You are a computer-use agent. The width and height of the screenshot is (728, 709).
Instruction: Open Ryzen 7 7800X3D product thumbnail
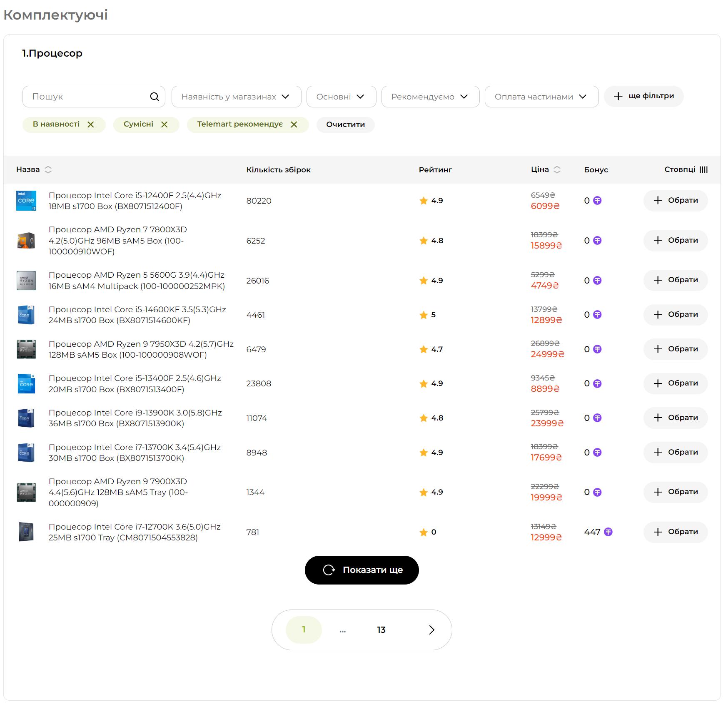pyautogui.click(x=26, y=241)
